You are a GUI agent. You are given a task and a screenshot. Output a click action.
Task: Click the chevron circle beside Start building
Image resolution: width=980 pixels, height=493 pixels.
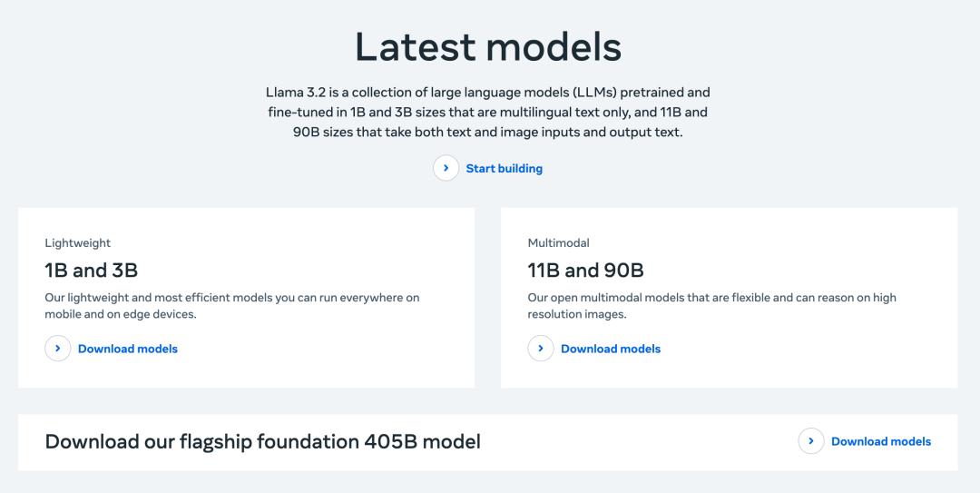click(x=446, y=168)
